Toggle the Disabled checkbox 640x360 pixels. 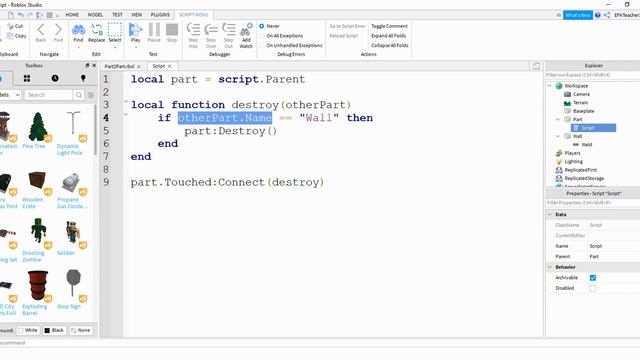(593, 288)
